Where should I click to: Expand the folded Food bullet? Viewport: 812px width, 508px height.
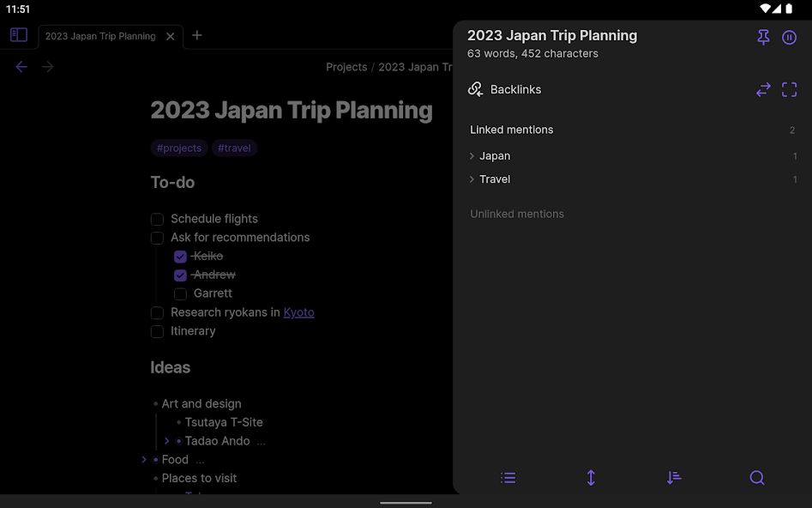(144, 460)
